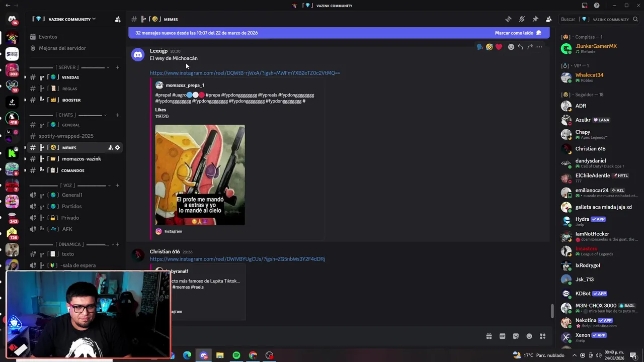Open the momazos-vazink channel
This screenshot has height=362, width=644.
click(x=75, y=159)
